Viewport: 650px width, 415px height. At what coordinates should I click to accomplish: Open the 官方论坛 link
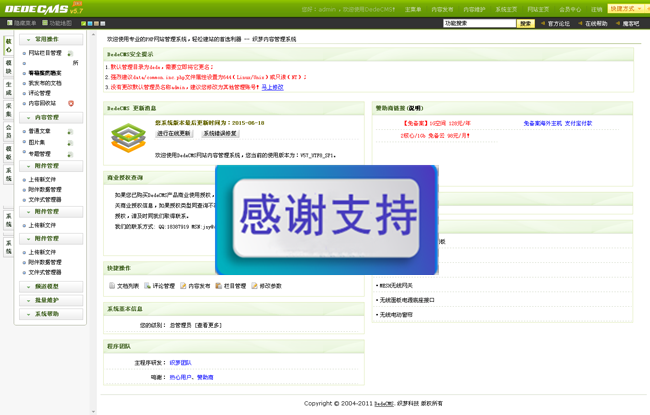[x=558, y=24]
